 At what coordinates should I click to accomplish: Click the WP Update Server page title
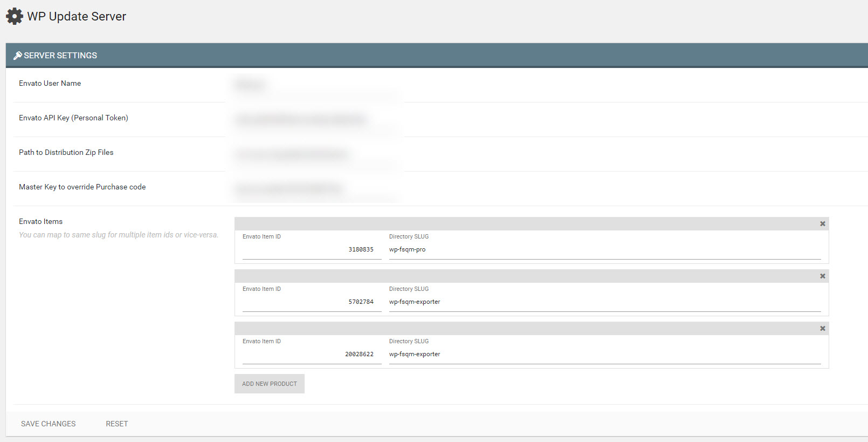tap(77, 17)
